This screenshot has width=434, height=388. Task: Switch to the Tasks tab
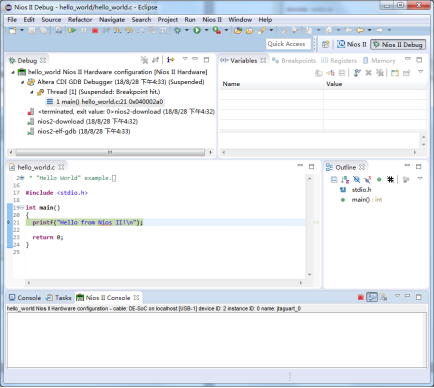(59, 298)
